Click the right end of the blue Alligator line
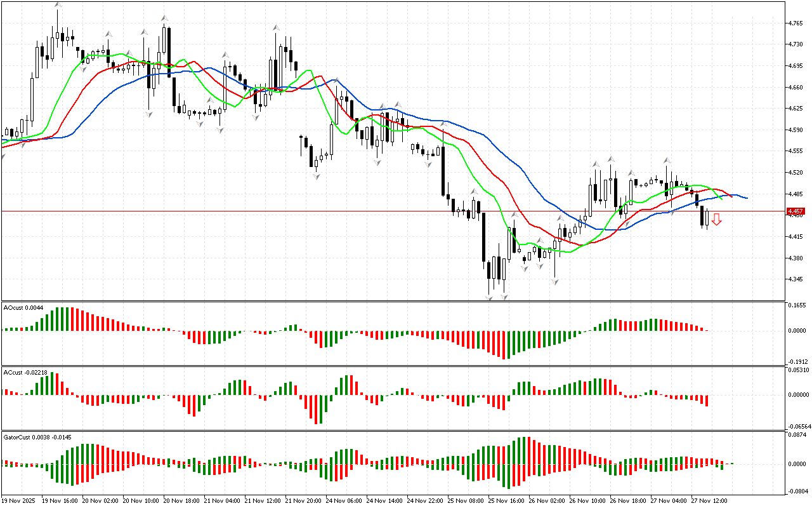This screenshot has height=508, width=812. [747, 198]
